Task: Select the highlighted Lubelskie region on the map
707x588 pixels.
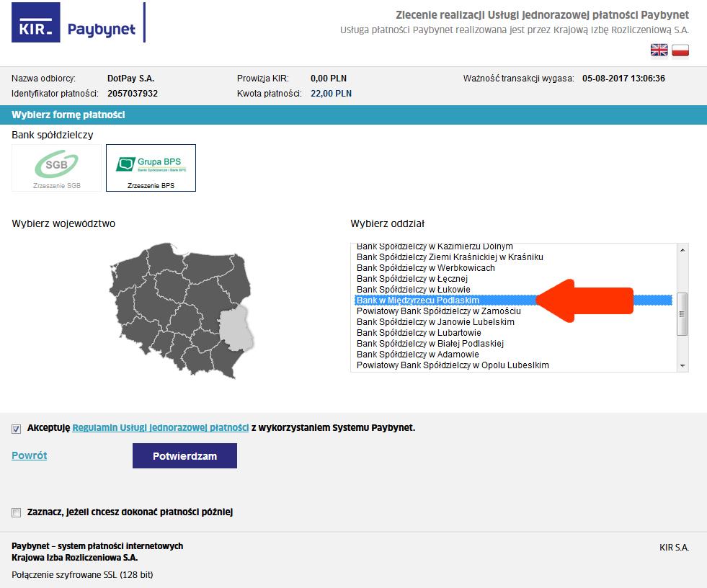Action: [235, 328]
